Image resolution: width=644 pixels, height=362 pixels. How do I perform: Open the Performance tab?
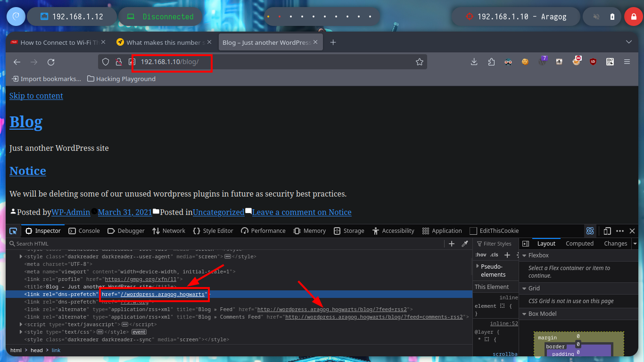pyautogui.click(x=263, y=231)
